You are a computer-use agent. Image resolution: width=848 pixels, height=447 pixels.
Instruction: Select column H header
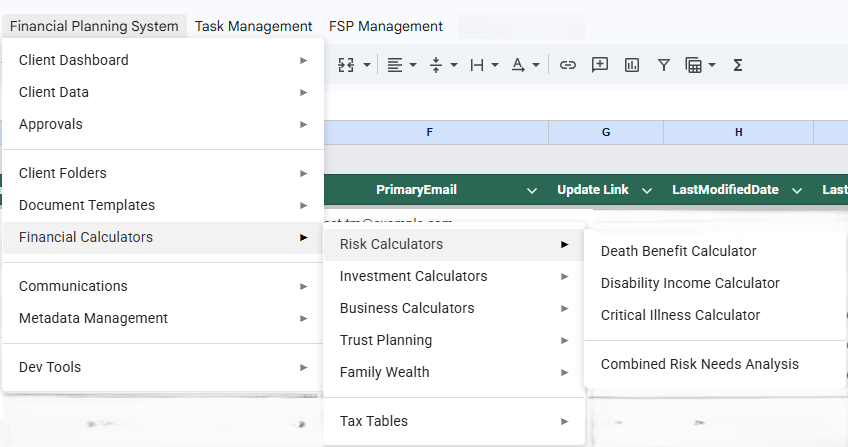click(738, 132)
